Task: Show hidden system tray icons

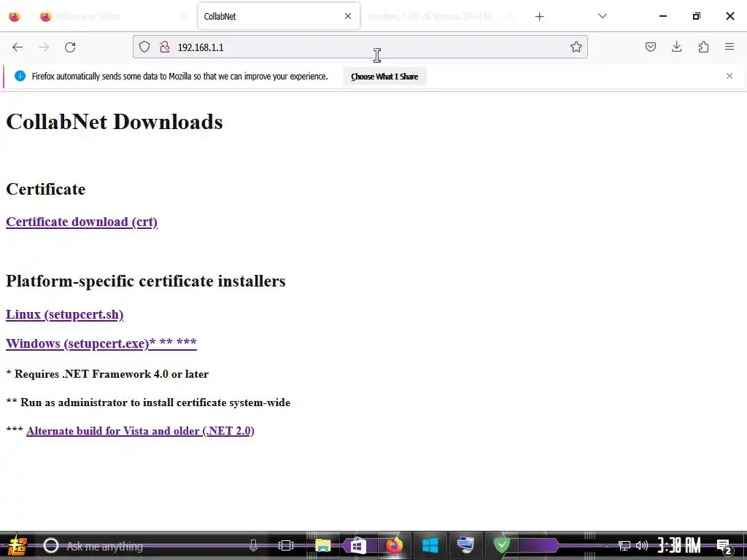Action: (606, 545)
